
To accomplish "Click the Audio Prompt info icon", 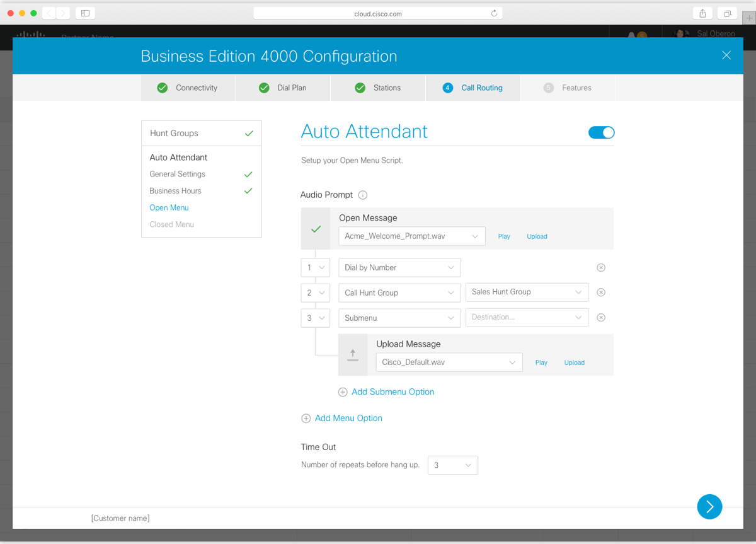I will point(363,195).
